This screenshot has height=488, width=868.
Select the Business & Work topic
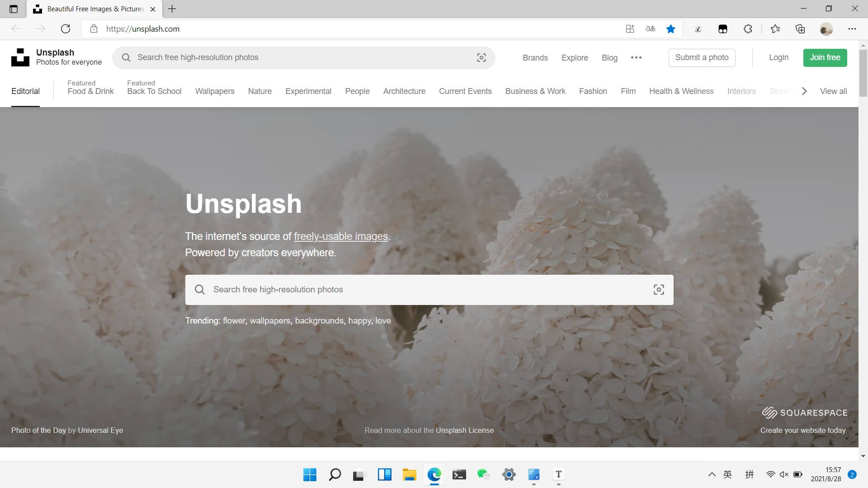coord(535,91)
